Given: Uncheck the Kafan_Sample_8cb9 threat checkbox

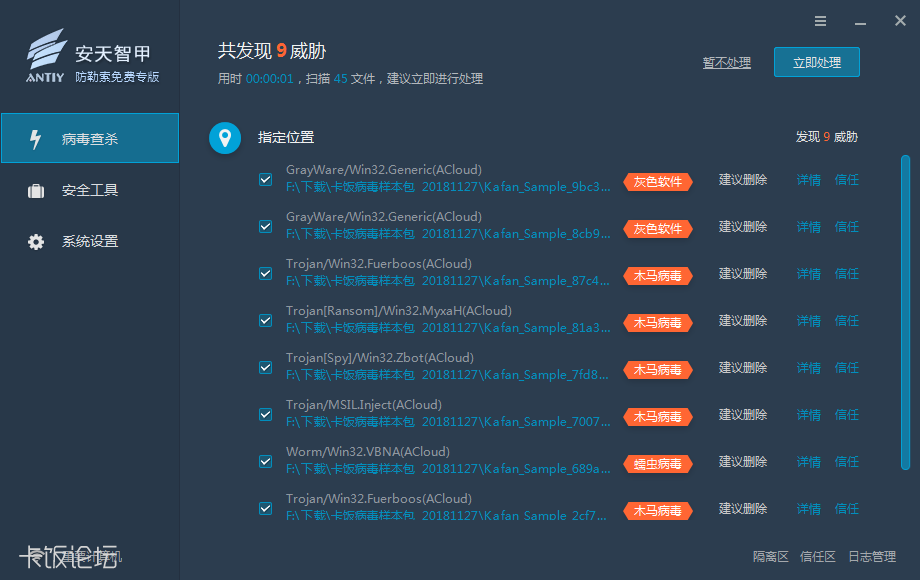Looking at the screenshot, I should tap(265, 226).
